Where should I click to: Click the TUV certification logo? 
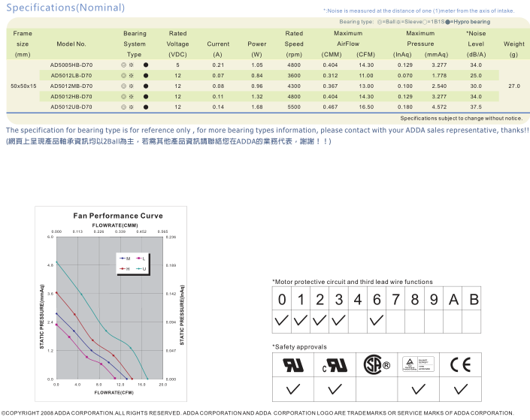pos(419,364)
